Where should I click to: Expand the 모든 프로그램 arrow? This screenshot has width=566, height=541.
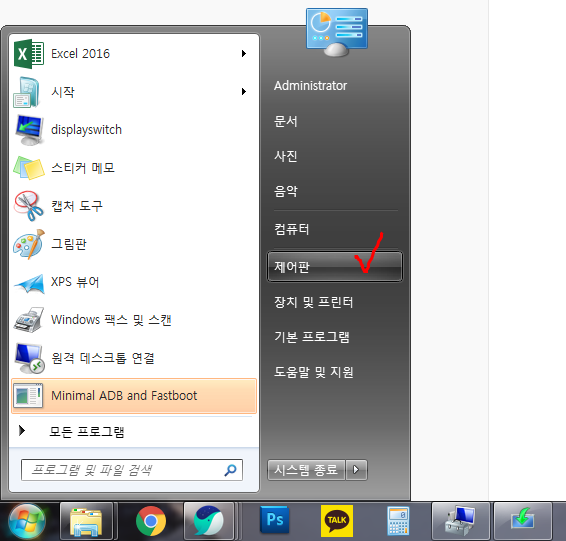(x=22, y=430)
